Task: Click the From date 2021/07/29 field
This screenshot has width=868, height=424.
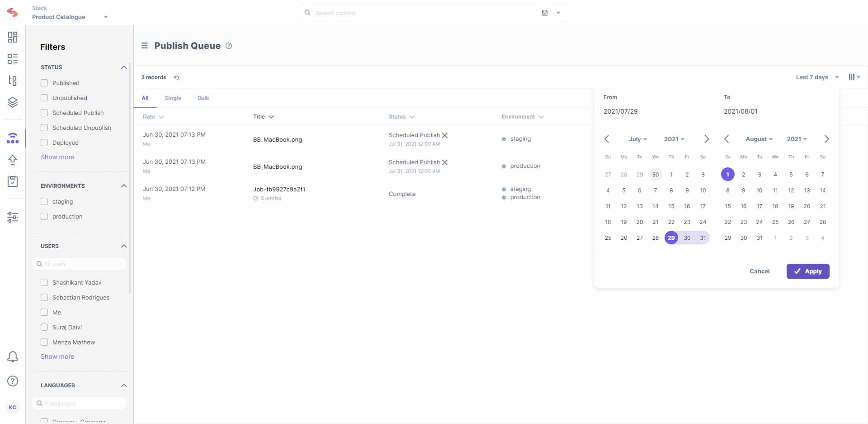Action: point(620,111)
